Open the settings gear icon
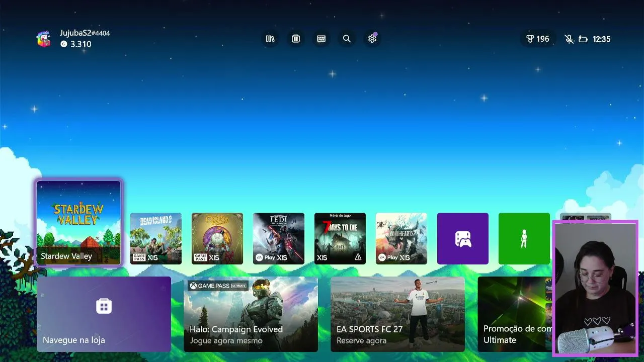 tap(372, 39)
